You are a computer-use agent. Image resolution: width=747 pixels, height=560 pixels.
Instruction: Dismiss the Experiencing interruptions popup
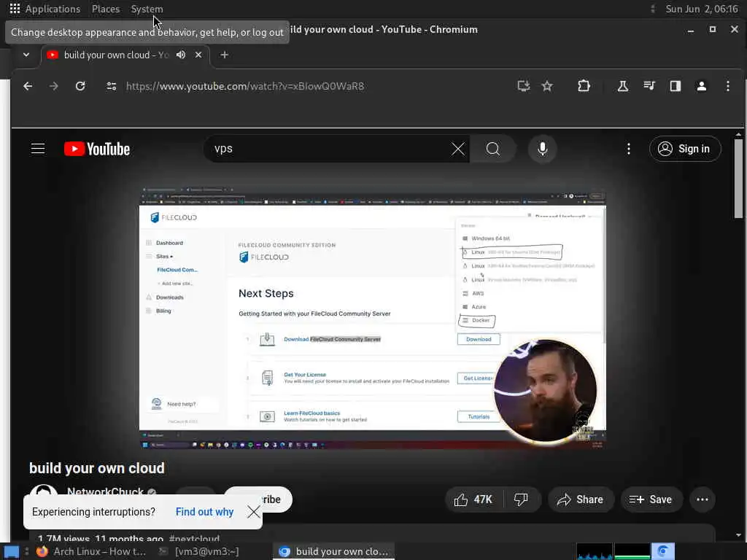[x=253, y=512]
